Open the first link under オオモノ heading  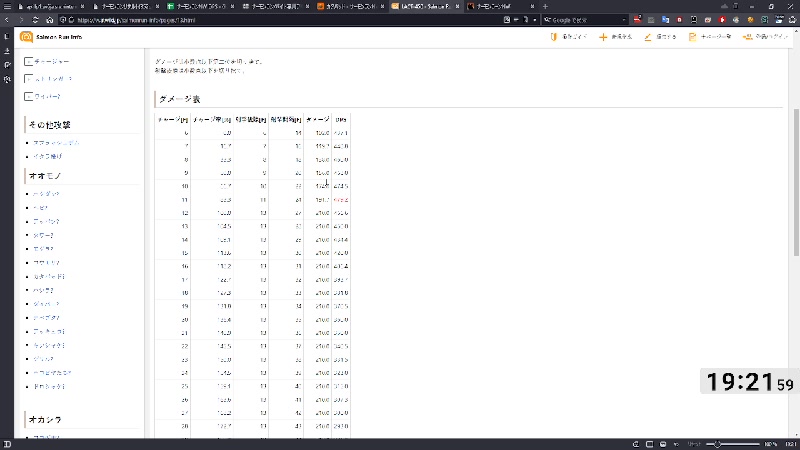46,192
